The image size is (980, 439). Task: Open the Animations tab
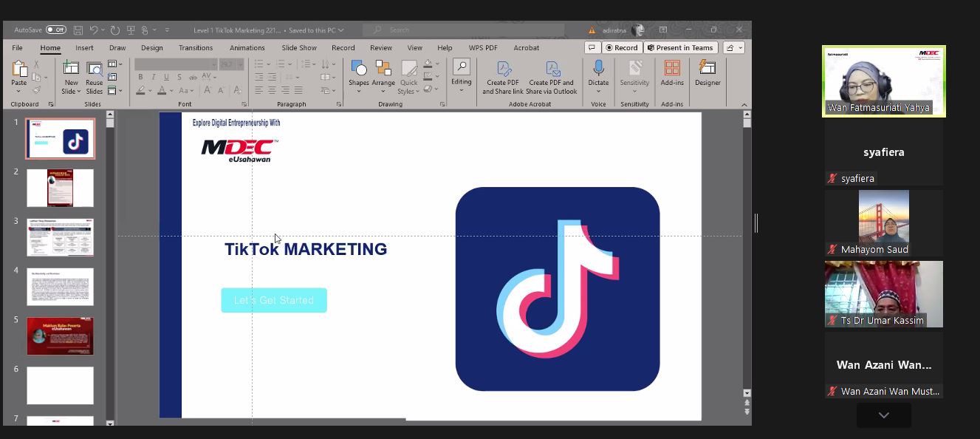(x=247, y=47)
